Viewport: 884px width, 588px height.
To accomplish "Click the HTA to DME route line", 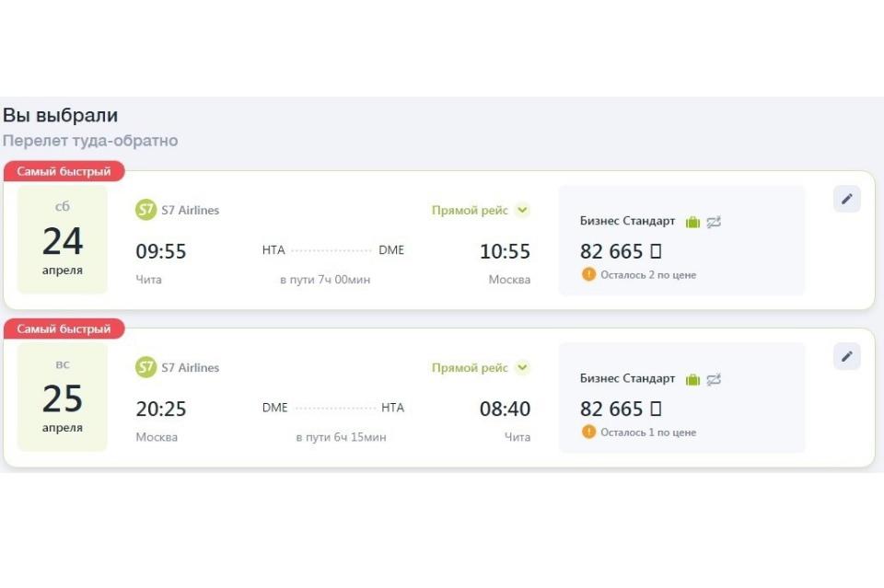I will pyautogui.click(x=331, y=250).
